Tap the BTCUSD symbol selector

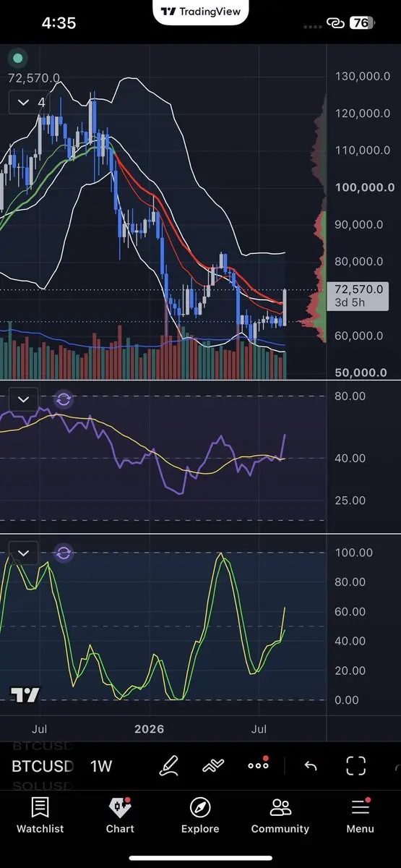tap(42, 766)
